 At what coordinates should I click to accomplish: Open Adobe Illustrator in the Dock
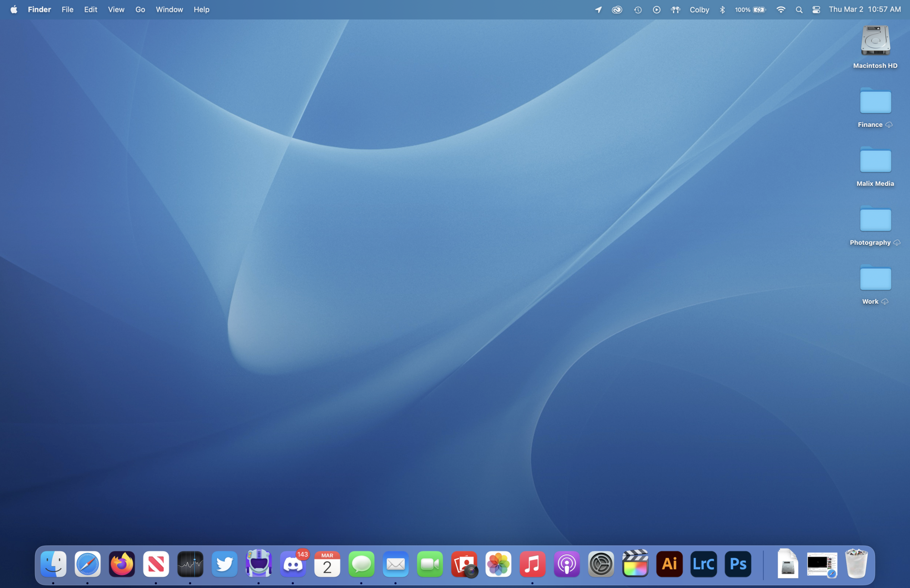(x=669, y=564)
